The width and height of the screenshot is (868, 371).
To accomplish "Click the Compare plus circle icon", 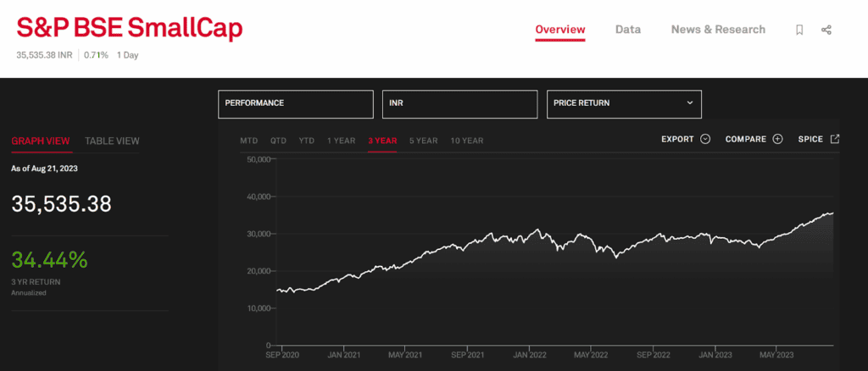I will click(x=778, y=139).
